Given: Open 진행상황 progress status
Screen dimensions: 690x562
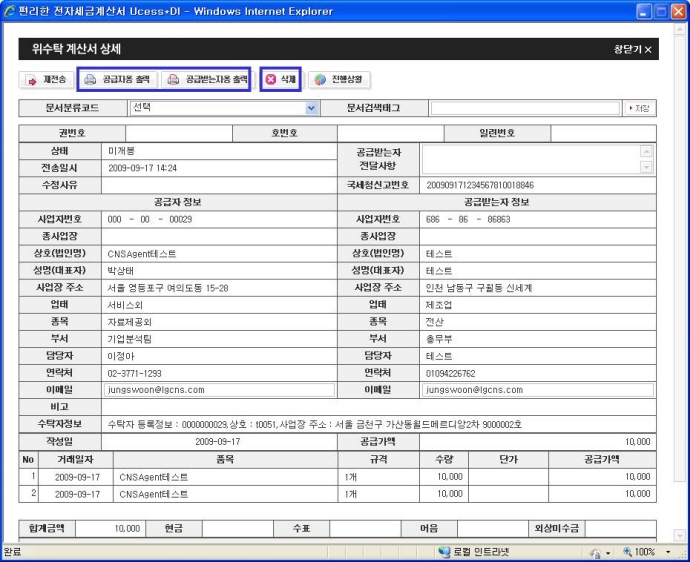Looking at the screenshot, I should pos(337,79).
